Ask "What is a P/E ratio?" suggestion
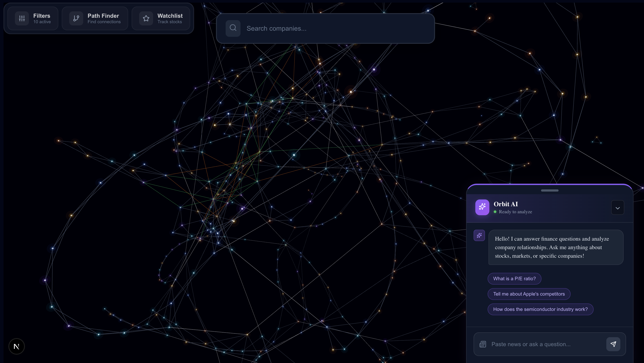Screen dimensions: 644x363 point(514,278)
